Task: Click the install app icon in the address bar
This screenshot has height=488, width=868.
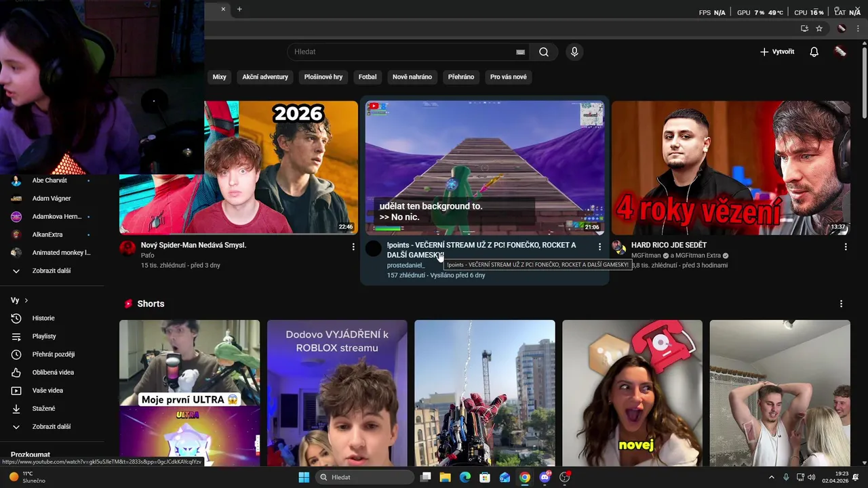Action: point(804,28)
